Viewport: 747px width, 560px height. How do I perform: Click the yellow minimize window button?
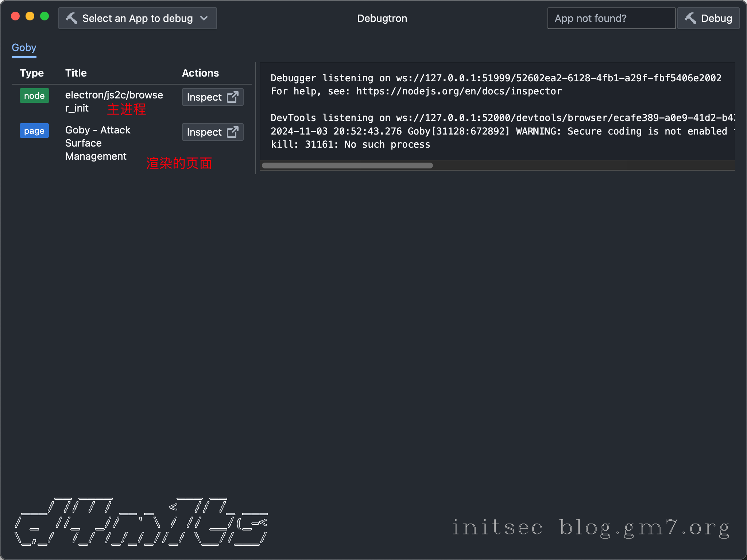tap(30, 16)
